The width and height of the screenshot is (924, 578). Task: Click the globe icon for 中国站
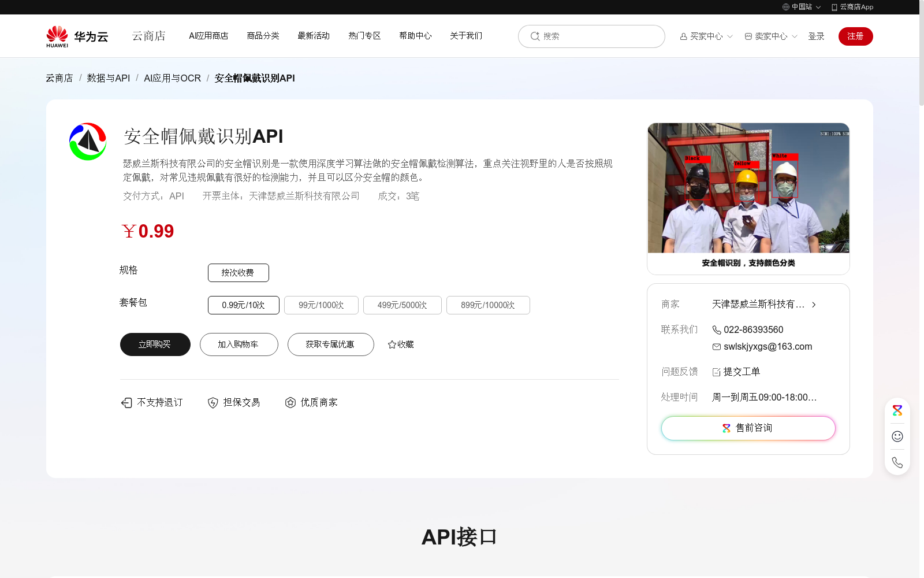(786, 7)
